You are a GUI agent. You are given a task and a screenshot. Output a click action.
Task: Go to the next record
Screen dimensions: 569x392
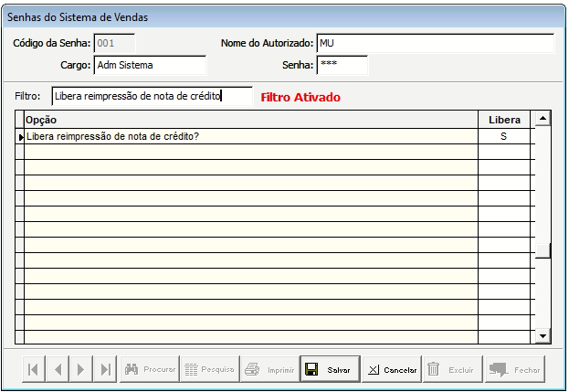[81, 369]
